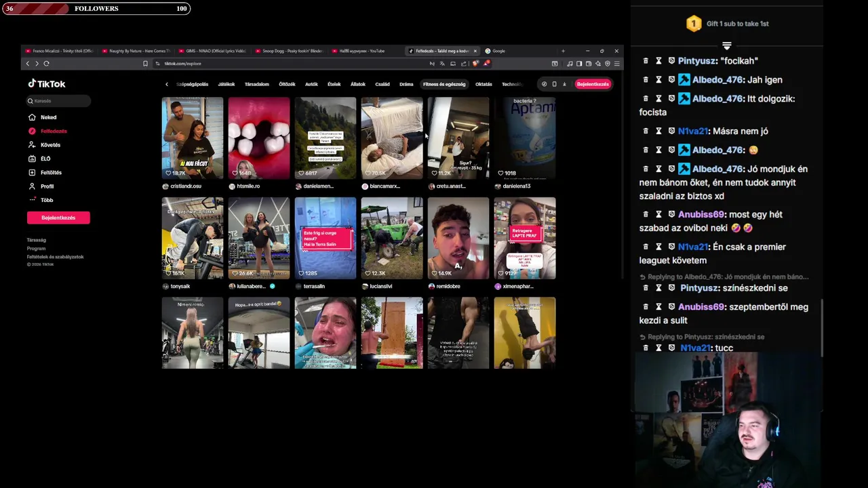
Task: Delete Pintyusz's "focikah" message with trash icon
Action: point(646,61)
